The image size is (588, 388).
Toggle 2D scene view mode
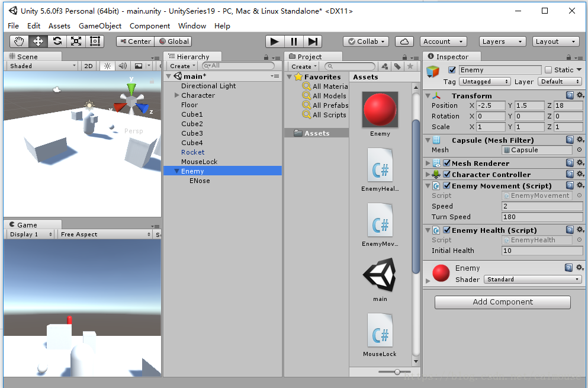click(88, 66)
